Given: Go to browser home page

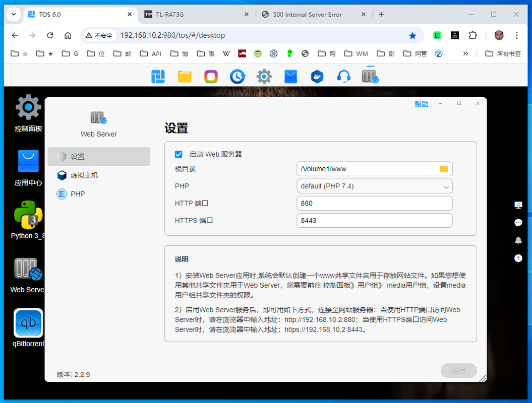Looking at the screenshot, I should coord(68,35).
